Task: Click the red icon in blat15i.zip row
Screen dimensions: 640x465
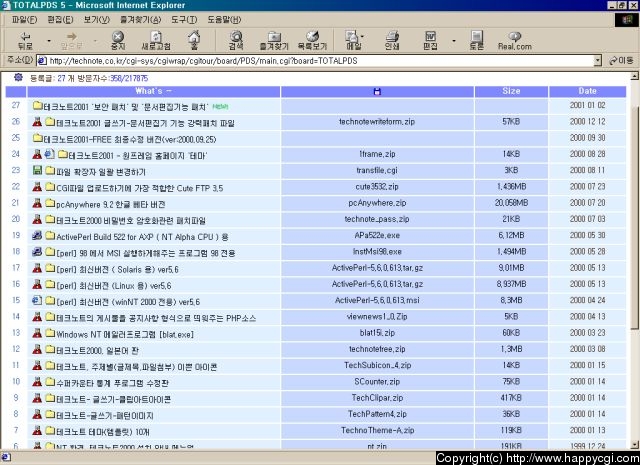Action: tap(37, 333)
